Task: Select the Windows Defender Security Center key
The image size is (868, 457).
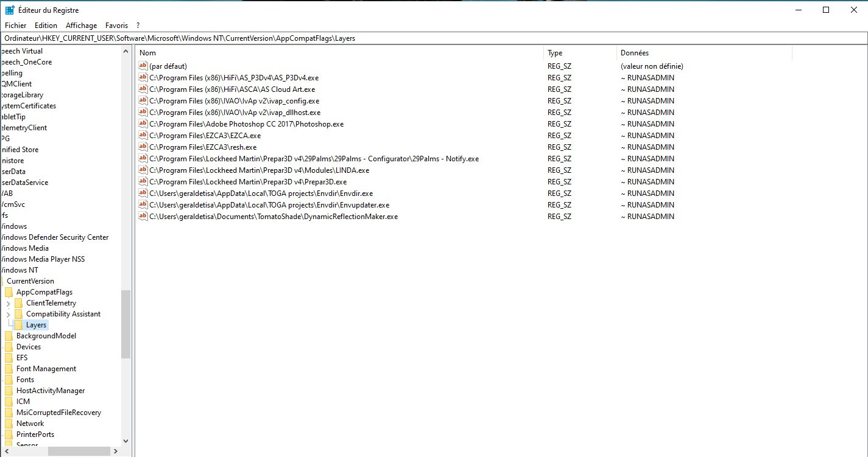Action: point(54,237)
